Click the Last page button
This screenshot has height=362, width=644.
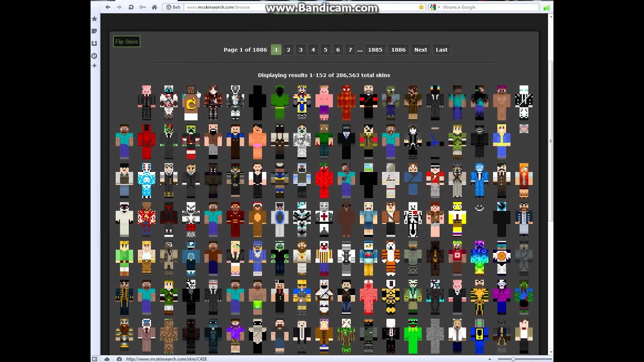[x=442, y=50]
